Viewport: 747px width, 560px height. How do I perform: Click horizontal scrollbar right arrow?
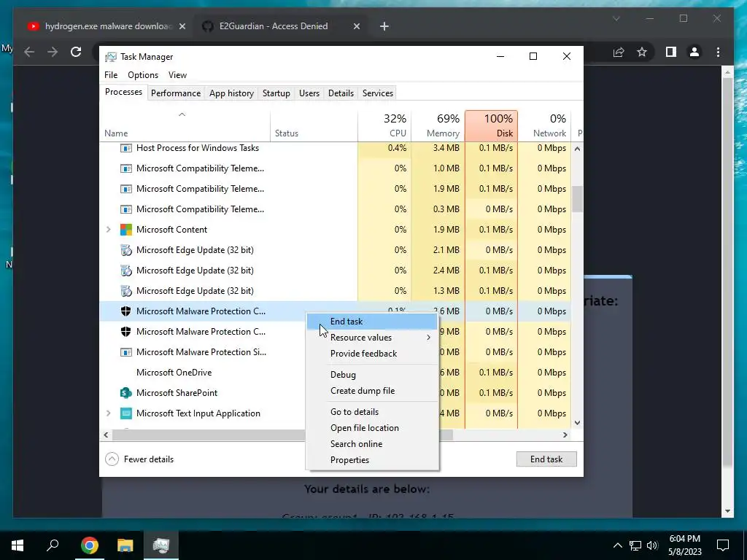tap(565, 435)
